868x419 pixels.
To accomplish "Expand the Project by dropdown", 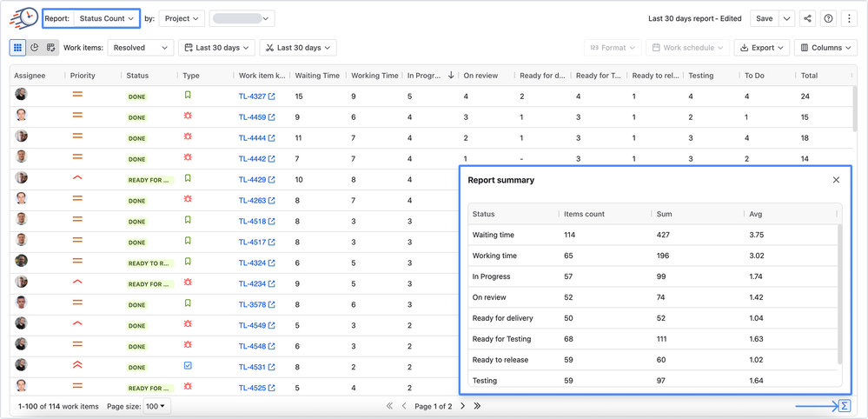I will [182, 18].
